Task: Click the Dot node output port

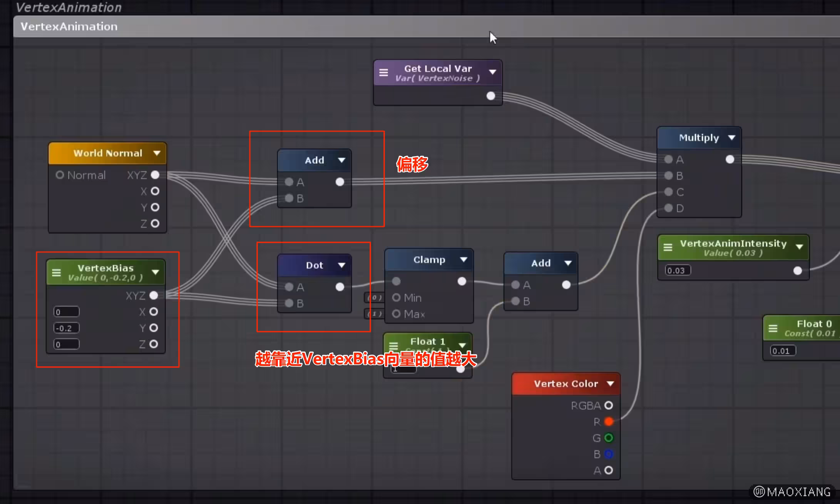Action: tap(340, 287)
